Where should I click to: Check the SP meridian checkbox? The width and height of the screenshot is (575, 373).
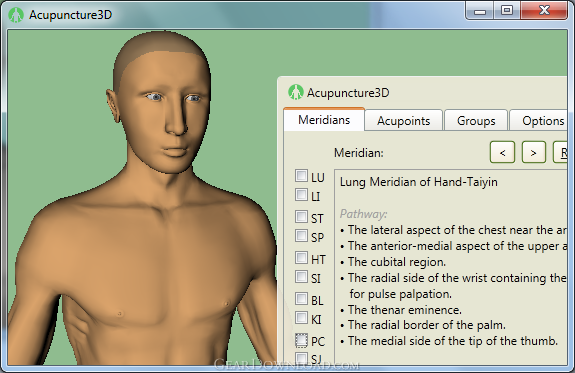pos(301,235)
